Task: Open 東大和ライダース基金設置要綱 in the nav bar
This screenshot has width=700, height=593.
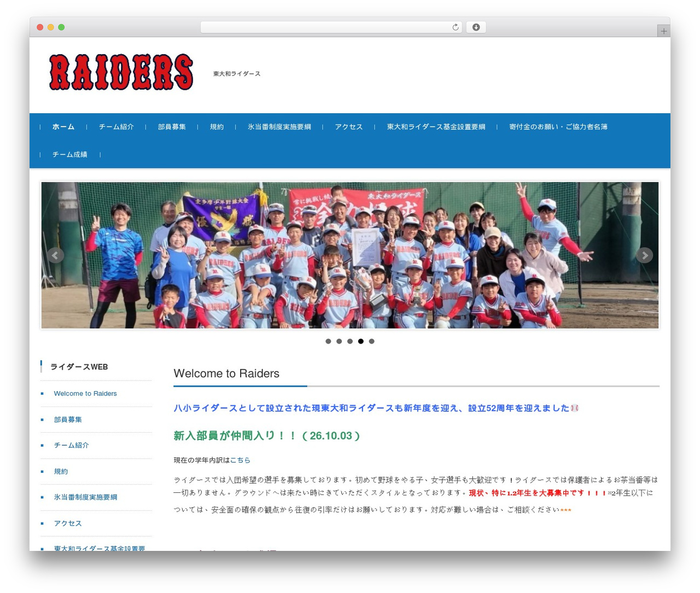Action: (436, 127)
